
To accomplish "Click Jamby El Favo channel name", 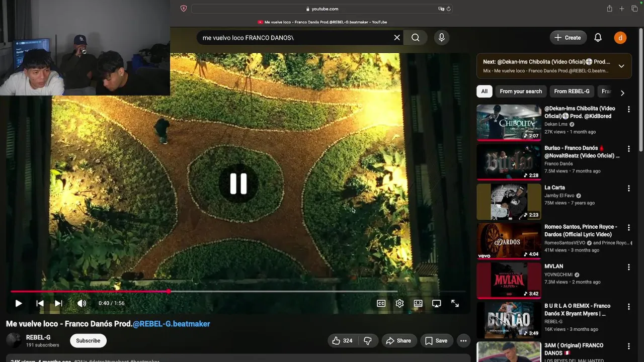I will click(559, 196).
